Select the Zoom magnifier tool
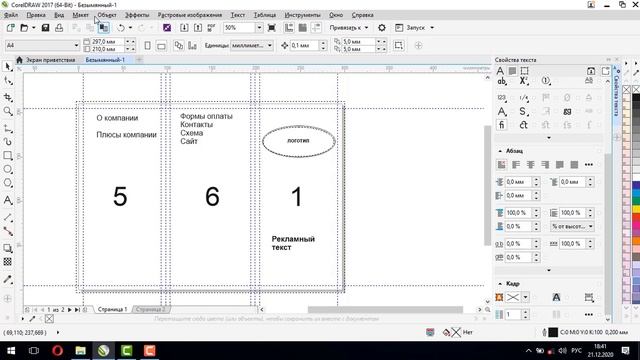The image size is (640, 360). [8, 111]
